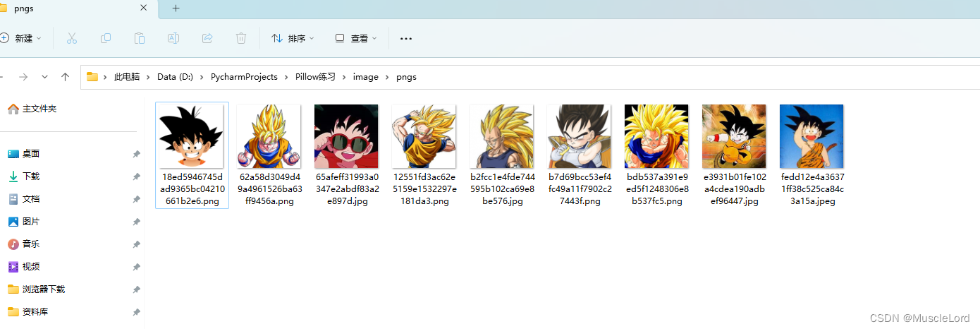Screen dimensions: 980x329
Task: Open the 查看 (View) dropdown
Action: (356, 38)
